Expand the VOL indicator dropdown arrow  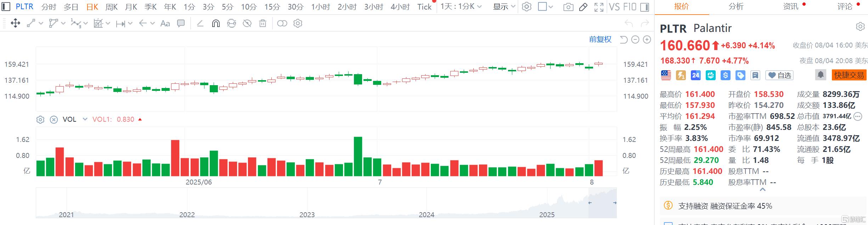(x=85, y=119)
